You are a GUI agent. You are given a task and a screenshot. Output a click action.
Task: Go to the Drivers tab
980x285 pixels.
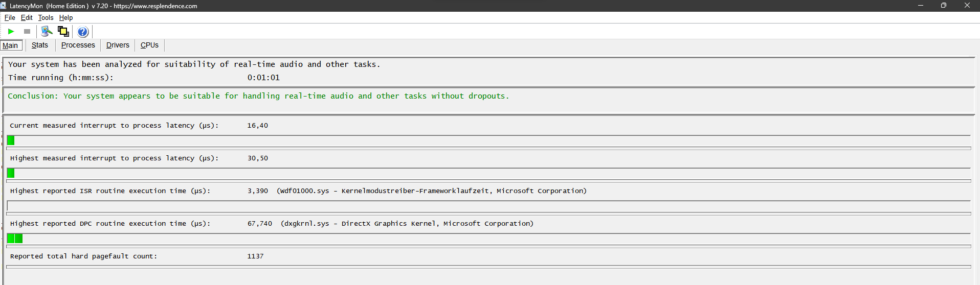[x=118, y=45]
